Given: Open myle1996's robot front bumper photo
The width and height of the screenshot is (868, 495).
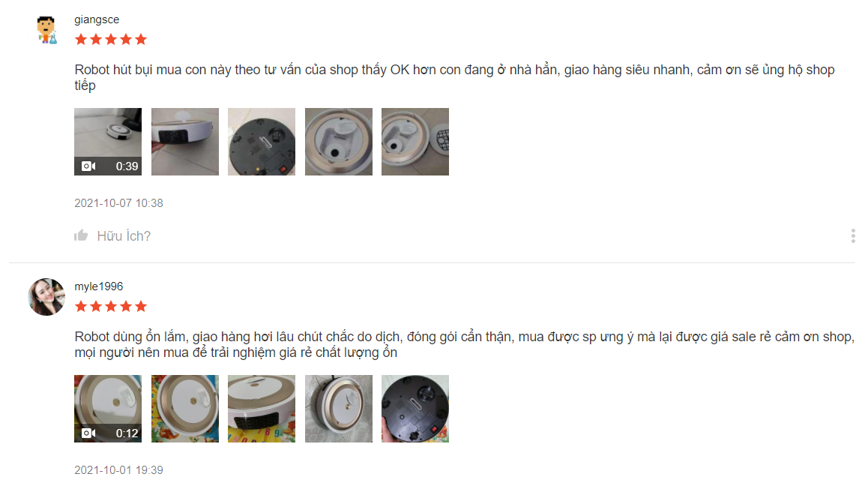Looking at the screenshot, I should tap(262, 409).
